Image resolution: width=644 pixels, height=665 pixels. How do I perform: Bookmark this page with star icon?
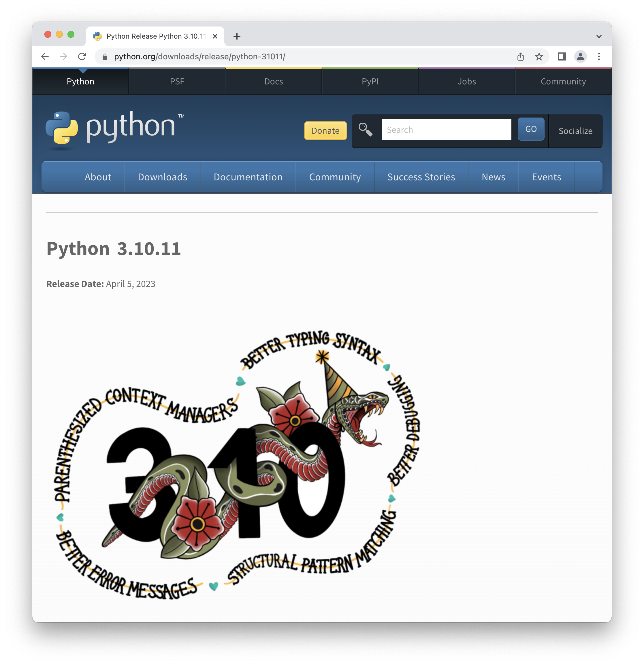pos(539,56)
